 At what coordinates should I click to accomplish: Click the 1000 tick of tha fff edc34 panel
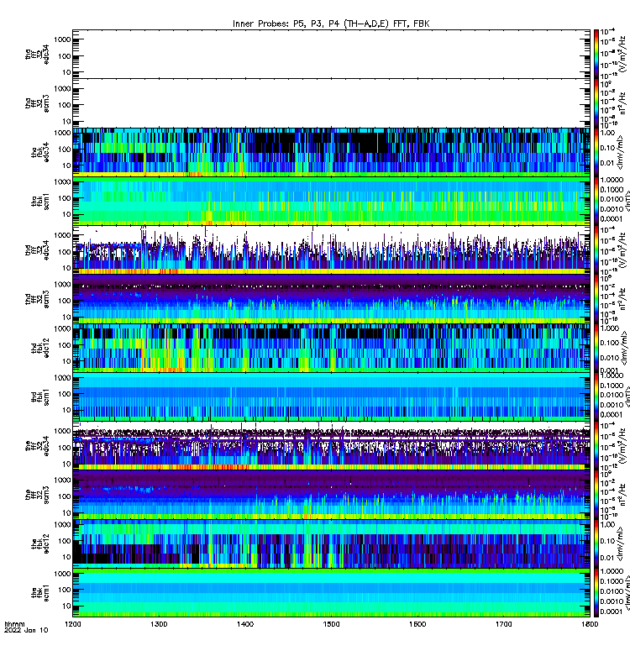point(62,39)
